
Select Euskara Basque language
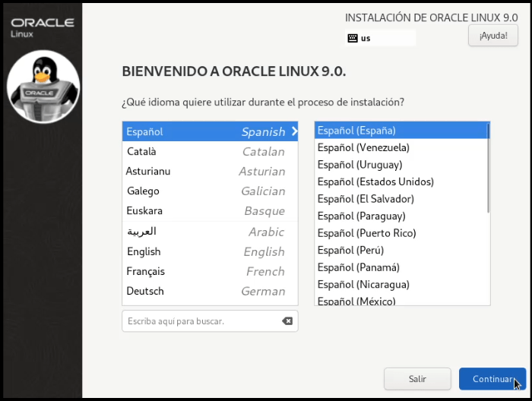coord(209,210)
